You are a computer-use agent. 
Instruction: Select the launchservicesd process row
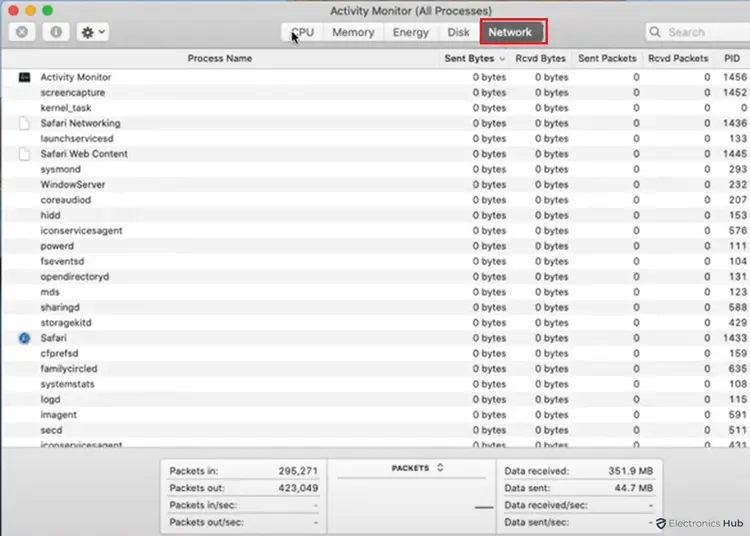(375, 139)
